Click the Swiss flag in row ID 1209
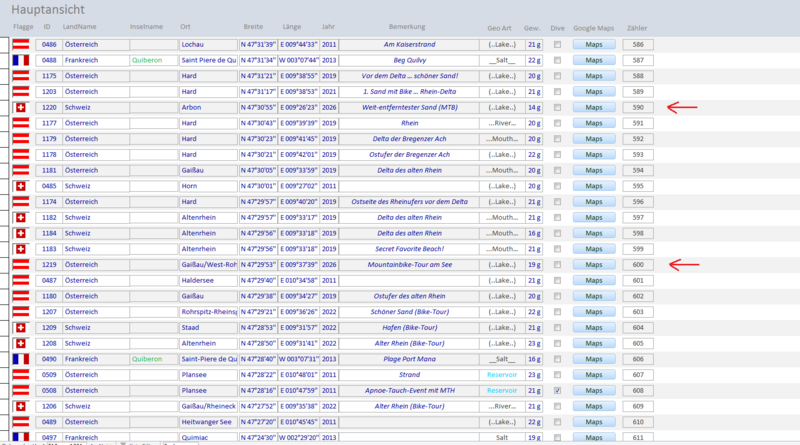Image resolution: width=800 pixels, height=445 pixels. click(21, 328)
